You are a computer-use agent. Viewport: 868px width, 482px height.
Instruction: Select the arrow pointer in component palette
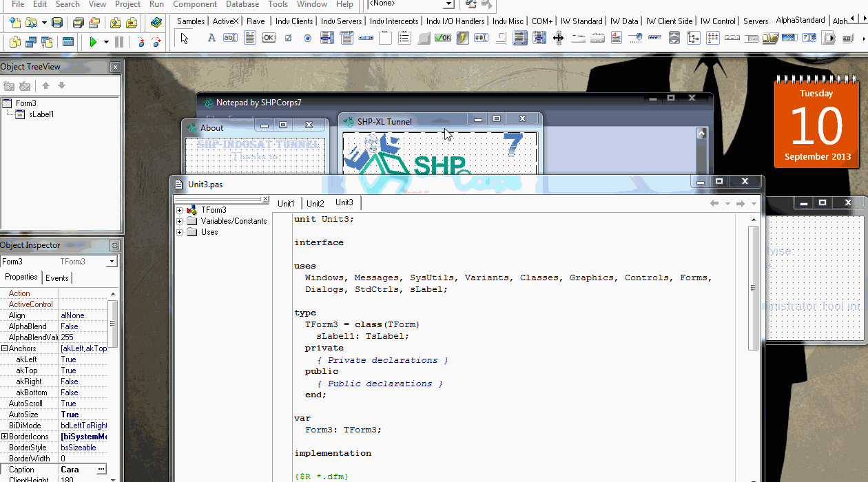tap(184, 39)
